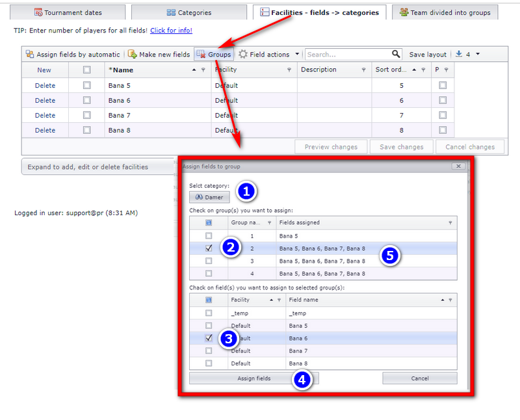Expand the layout dropdown arrow next to 4

coord(478,54)
